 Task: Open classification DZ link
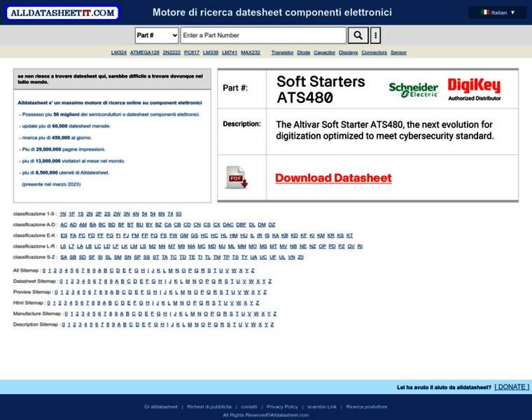click(x=272, y=225)
